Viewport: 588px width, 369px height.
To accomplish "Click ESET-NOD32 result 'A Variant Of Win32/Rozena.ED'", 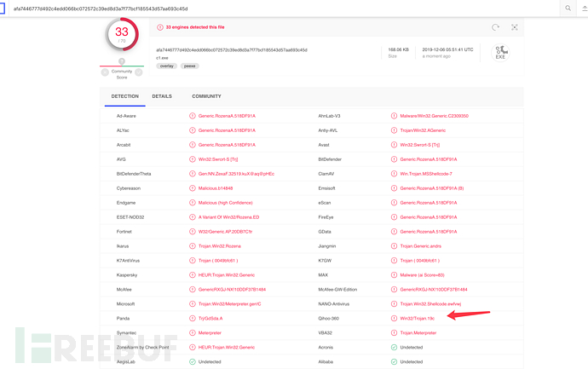I will tap(228, 217).
